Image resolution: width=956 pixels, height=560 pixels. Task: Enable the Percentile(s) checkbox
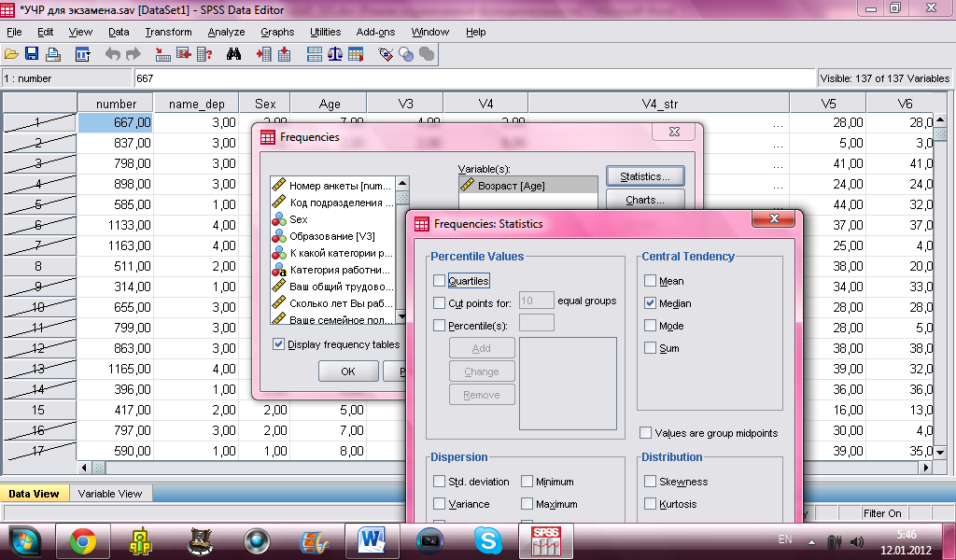click(439, 326)
